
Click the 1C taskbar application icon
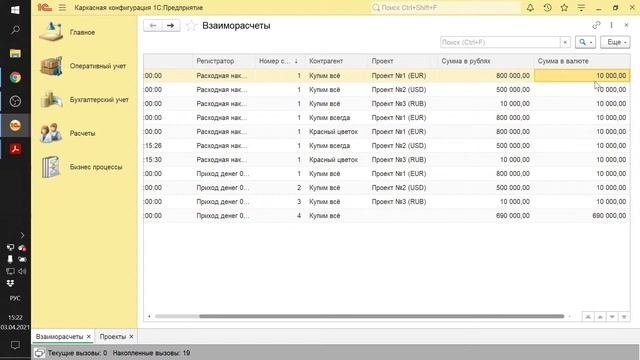coord(15,125)
